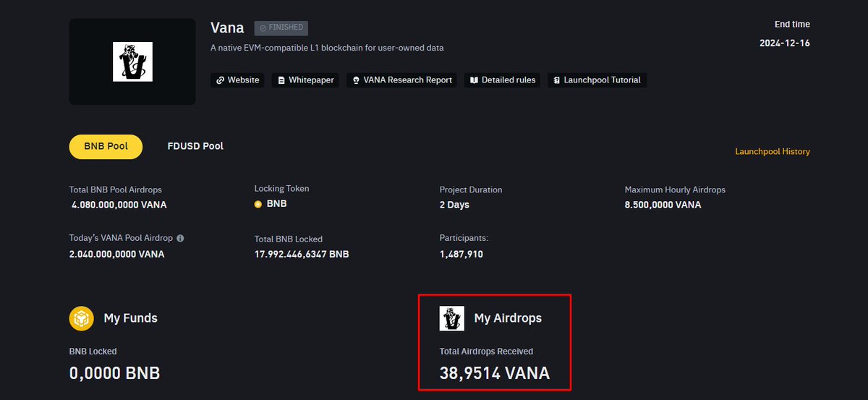Open Launchpool History

pos(773,152)
